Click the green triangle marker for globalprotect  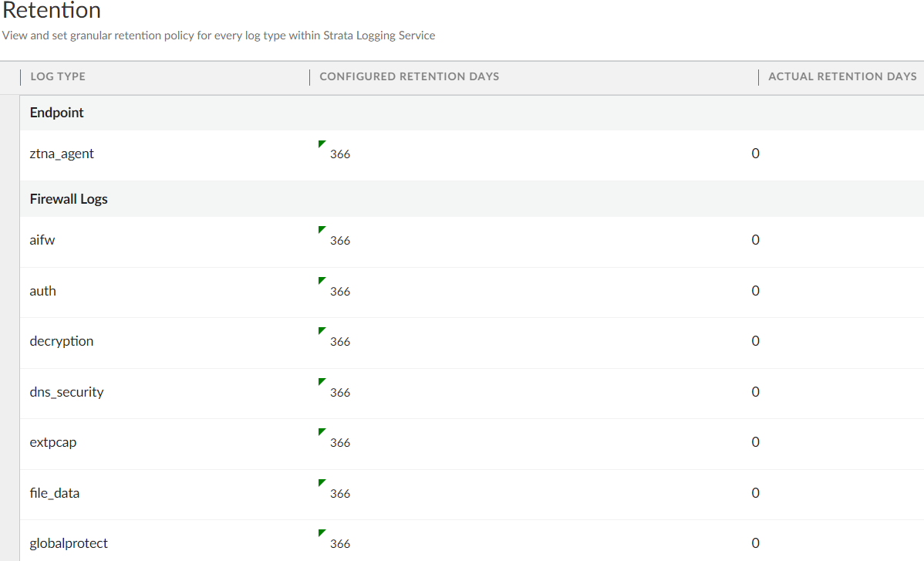point(322,533)
